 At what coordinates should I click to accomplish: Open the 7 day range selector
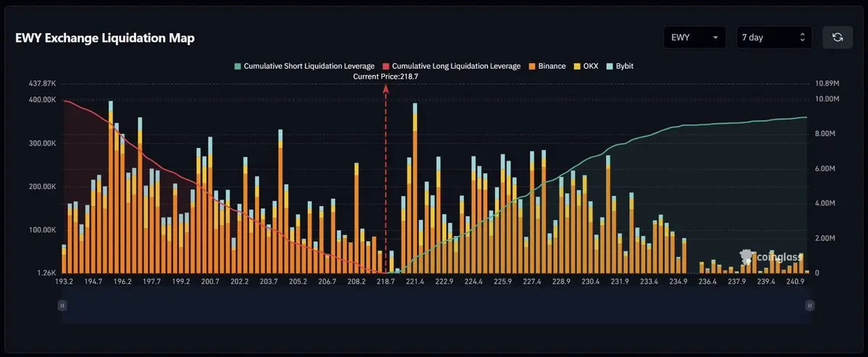(x=774, y=37)
